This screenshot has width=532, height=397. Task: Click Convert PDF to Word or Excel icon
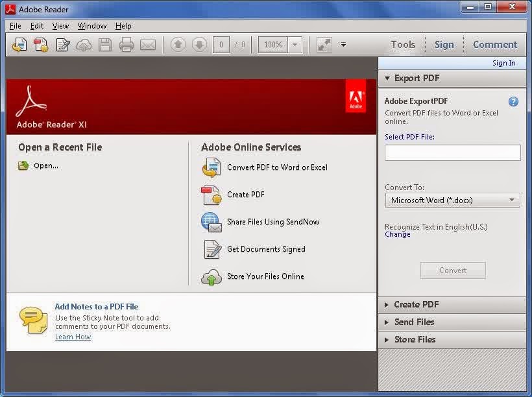pyautogui.click(x=212, y=167)
